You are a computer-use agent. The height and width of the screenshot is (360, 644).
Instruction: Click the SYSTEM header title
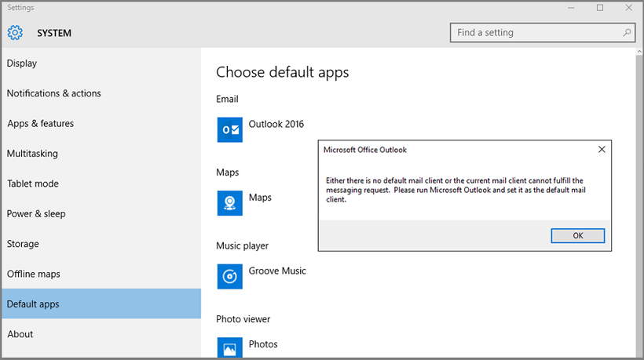pos(54,33)
